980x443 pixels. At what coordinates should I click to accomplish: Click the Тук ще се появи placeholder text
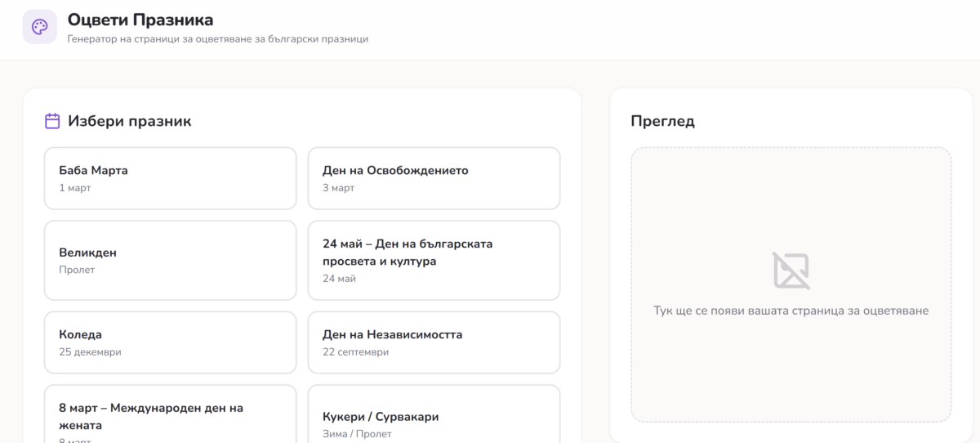click(x=791, y=311)
